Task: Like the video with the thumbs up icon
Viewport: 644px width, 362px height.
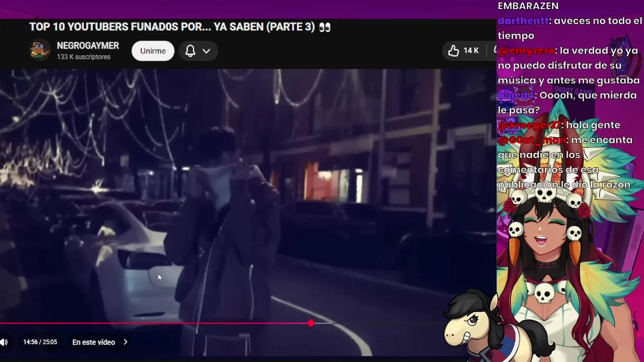Action: pyautogui.click(x=454, y=50)
